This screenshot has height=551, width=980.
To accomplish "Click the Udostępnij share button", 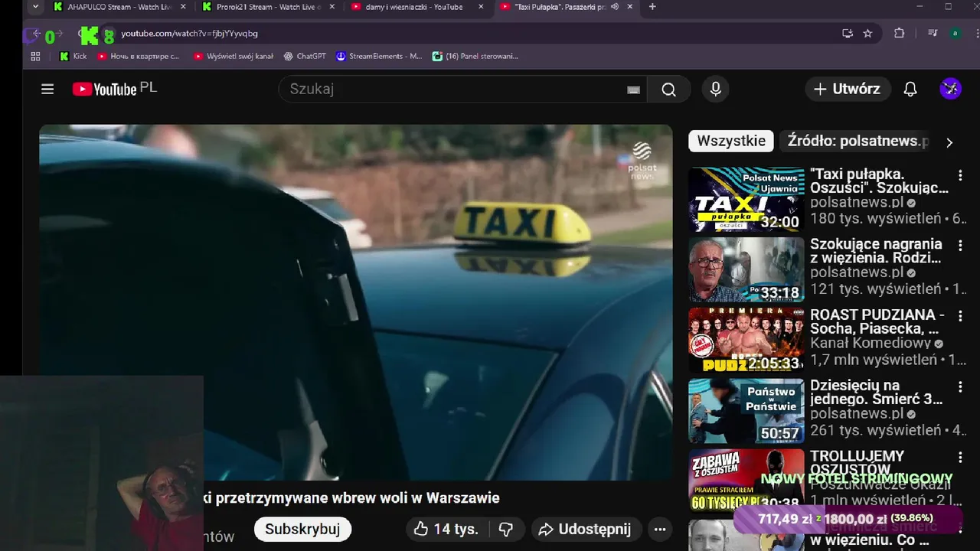I will click(x=585, y=529).
